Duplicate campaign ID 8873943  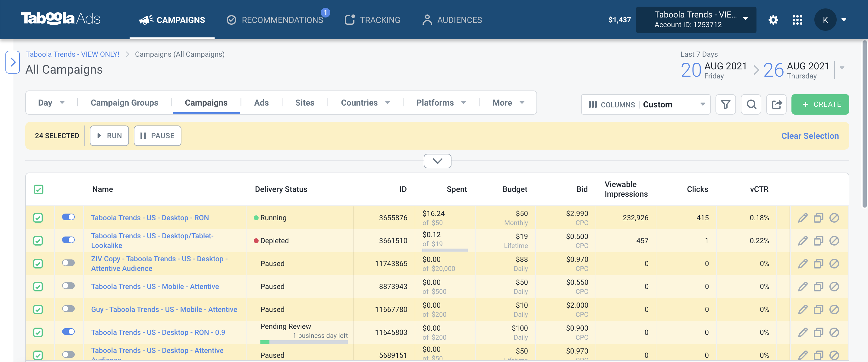pyautogui.click(x=819, y=286)
